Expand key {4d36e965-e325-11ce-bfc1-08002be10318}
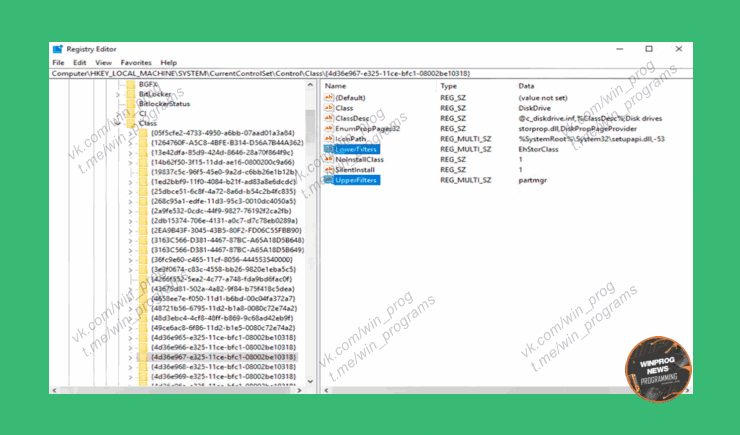This screenshot has height=435, width=740. (x=131, y=338)
